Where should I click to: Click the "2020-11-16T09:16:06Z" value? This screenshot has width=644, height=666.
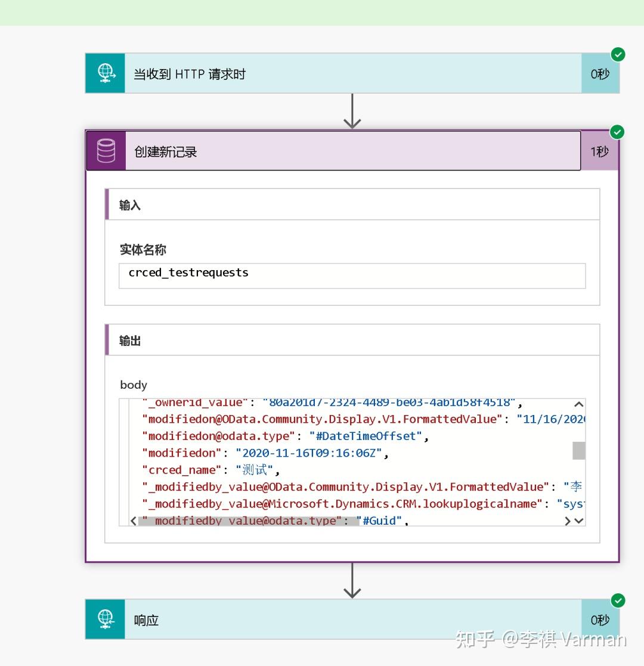pos(309,453)
